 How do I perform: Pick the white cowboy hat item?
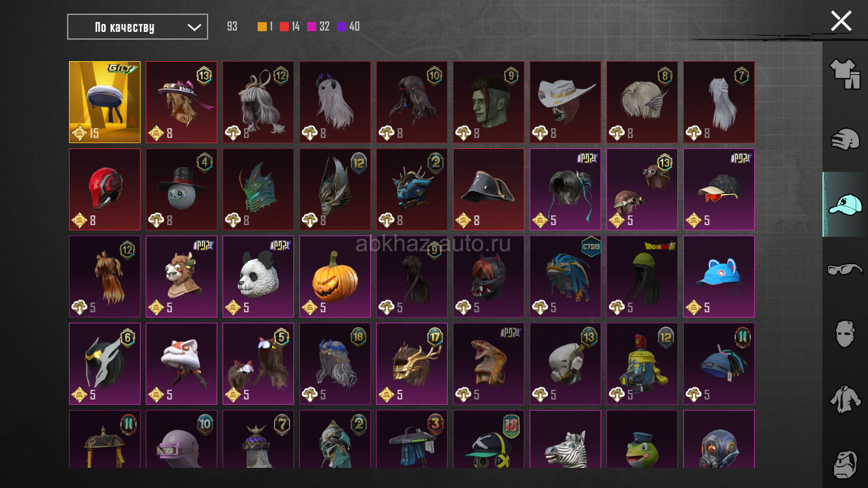(565, 102)
